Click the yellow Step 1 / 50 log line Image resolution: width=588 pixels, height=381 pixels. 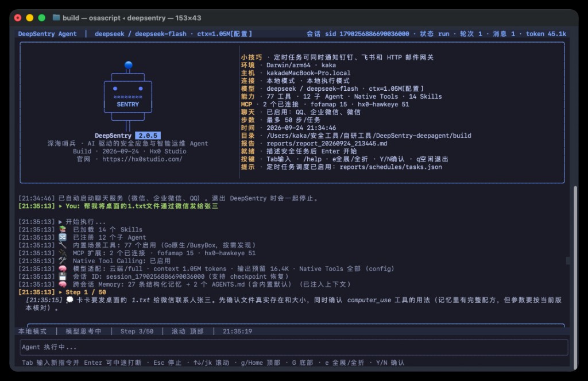[62, 292]
